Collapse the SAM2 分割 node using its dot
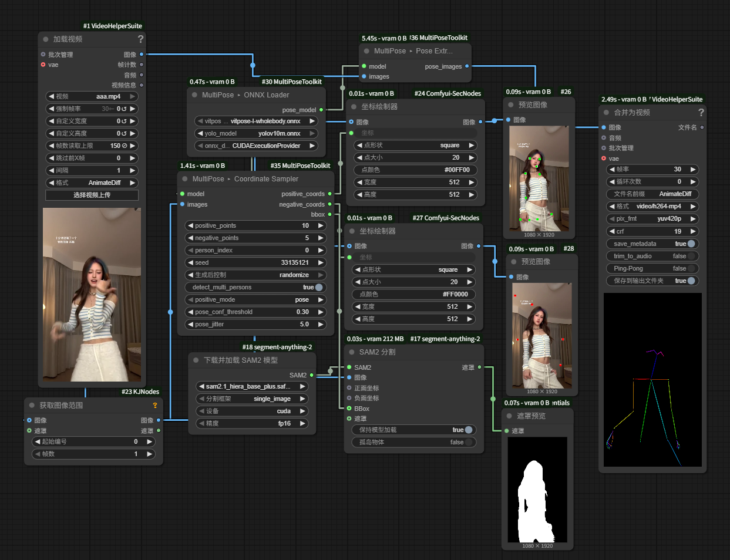Image resolution: width=730 pixels, height=560 pixels. pyautogui.click(x=351, y=352)
